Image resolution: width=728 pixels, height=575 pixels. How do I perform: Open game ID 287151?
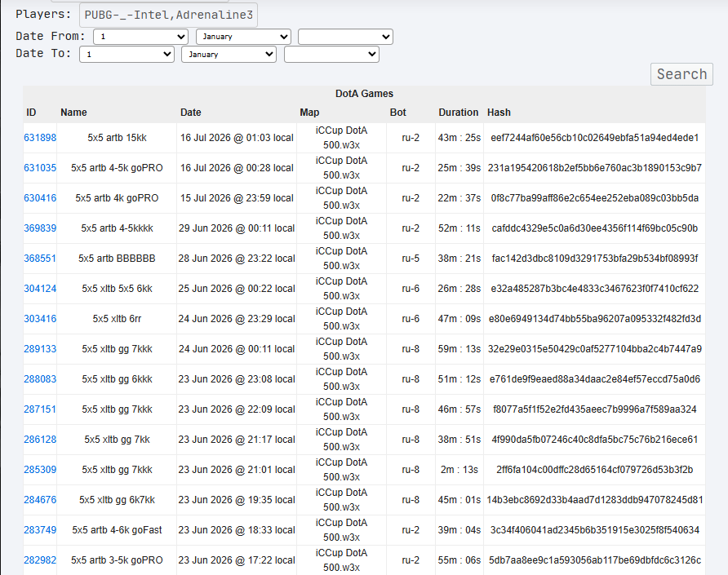pyautogui.click(x=40, y=409)
